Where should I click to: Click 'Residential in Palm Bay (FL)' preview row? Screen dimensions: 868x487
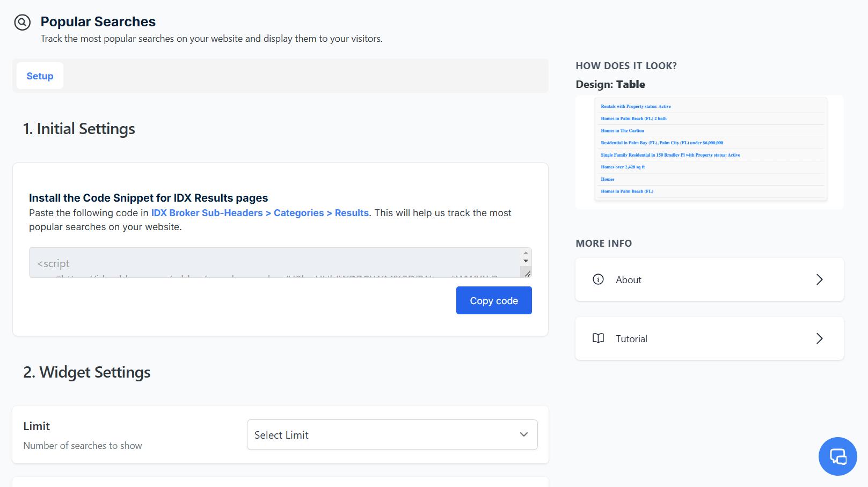click(661, 143)
